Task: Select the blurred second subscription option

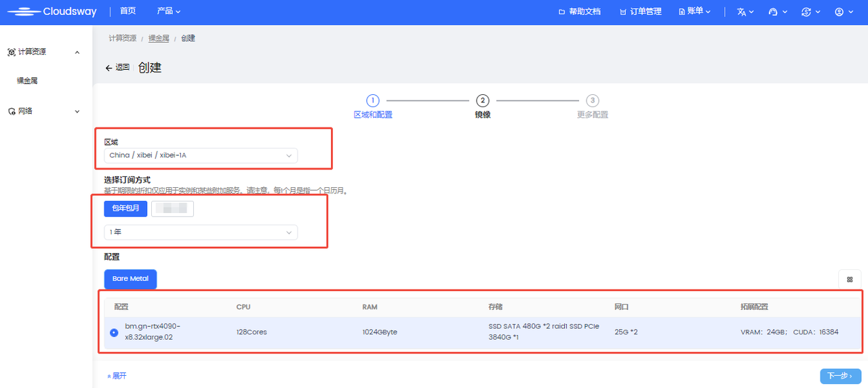Action: (x=172, y=208)
